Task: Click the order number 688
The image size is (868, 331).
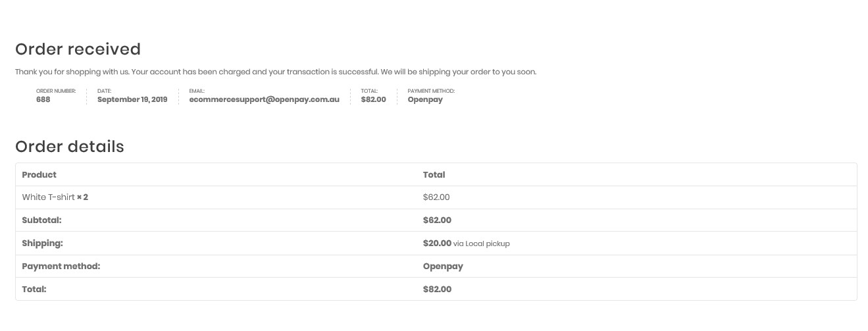Action: [43, 100]
